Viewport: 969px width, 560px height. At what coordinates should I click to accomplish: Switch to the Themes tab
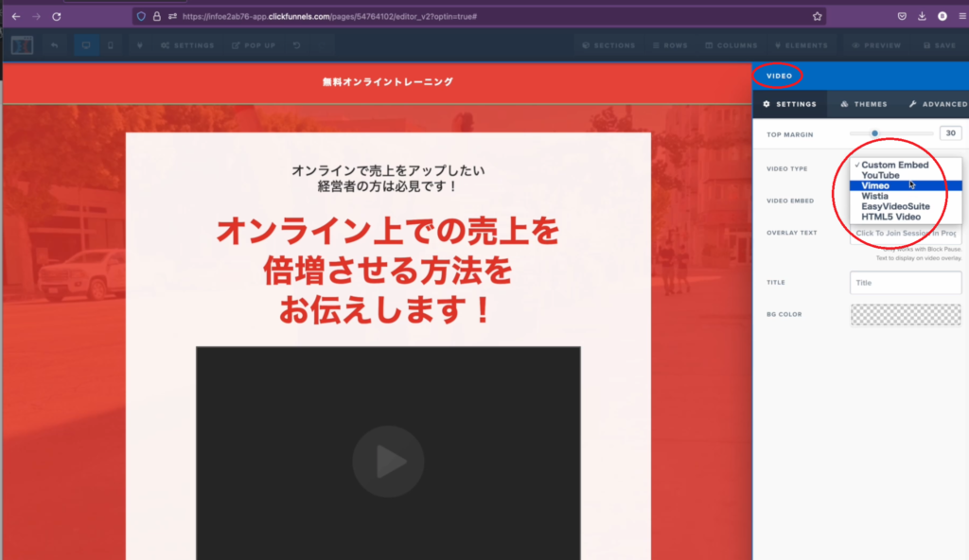pyautogui.click(x=864, y=104)
